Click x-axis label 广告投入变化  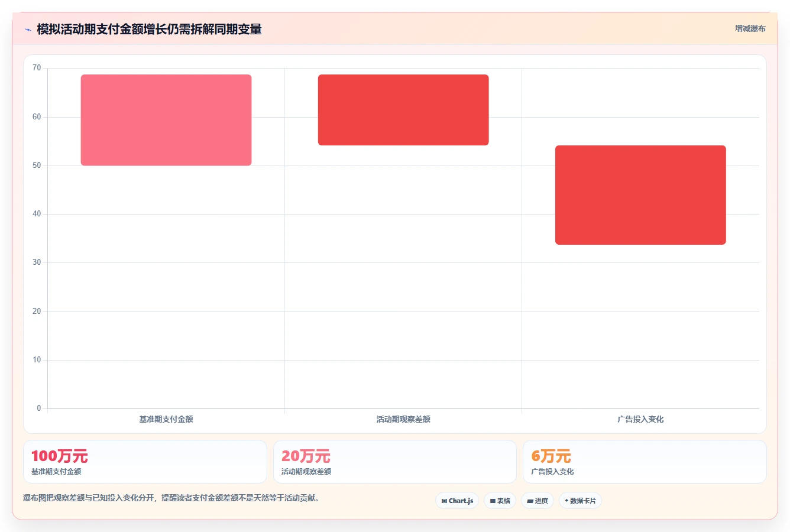(x=640, y=419)
